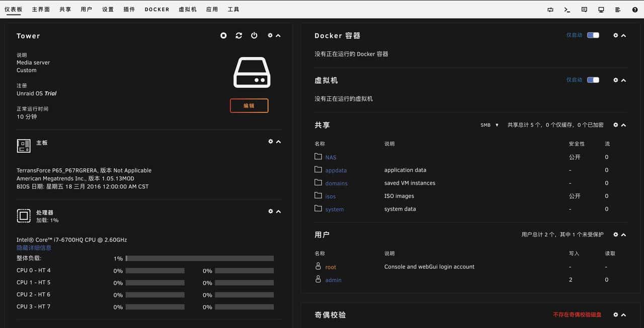The height and width of the screenshot is (328, 644).
Task: Click the remote monitor icon in the header
Action: pos(601,9)
